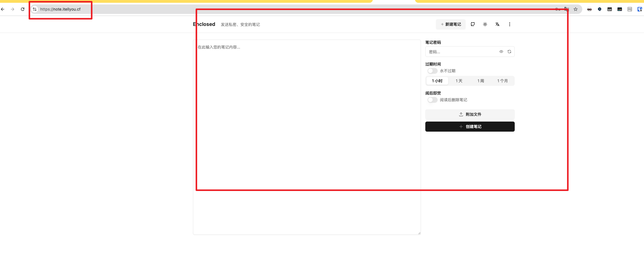The image size is (644, 259).
Task: Pick the 1个月 expiration option
Action: [x=502, y=81]
